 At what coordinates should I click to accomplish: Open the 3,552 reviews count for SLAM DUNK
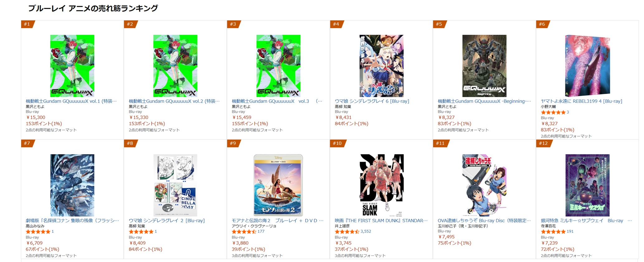pos(366,232)
